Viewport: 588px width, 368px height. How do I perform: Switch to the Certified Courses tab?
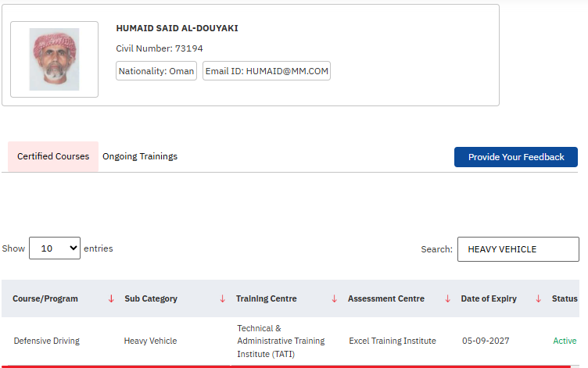53,156
